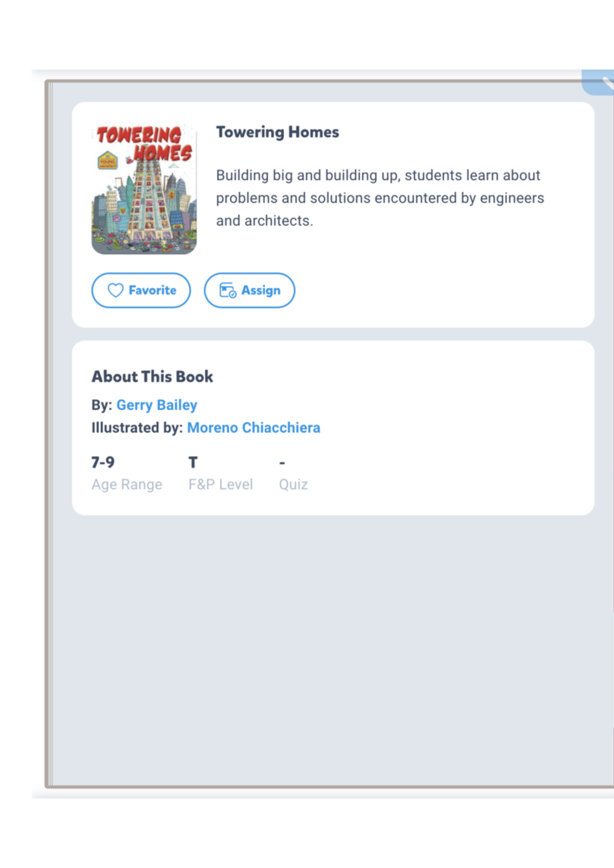The height and width of the screenshot is (868, 614).
Task: Click the heart icon in the Favorite button
Action: pyautogui.click(x=115, y=290)
